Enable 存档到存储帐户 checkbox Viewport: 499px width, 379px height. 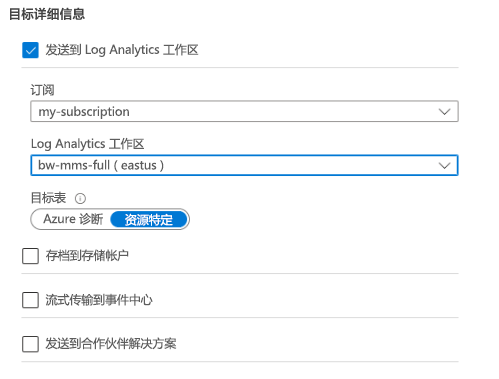pyautogui.click(x=30, y=256)
